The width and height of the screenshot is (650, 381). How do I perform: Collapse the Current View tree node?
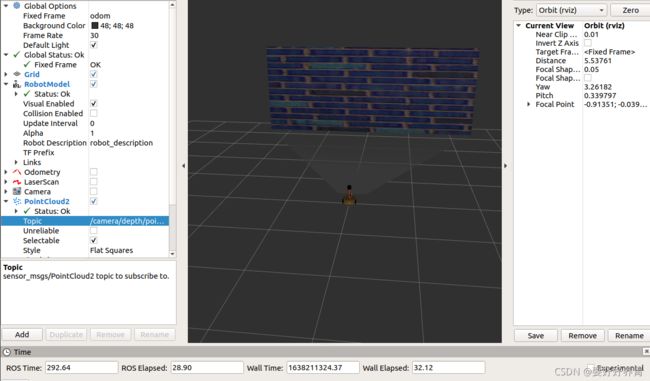pyautogui.click(x=518, y=26)
